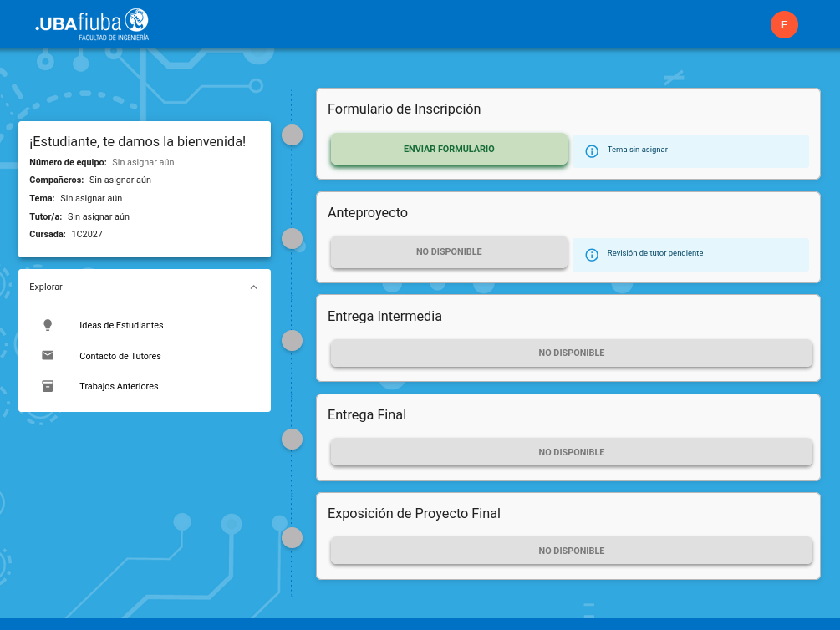This screenshot has height=630, width=840.
Task: Click the UBA fiuba logo
Action: tap(92, 24)
